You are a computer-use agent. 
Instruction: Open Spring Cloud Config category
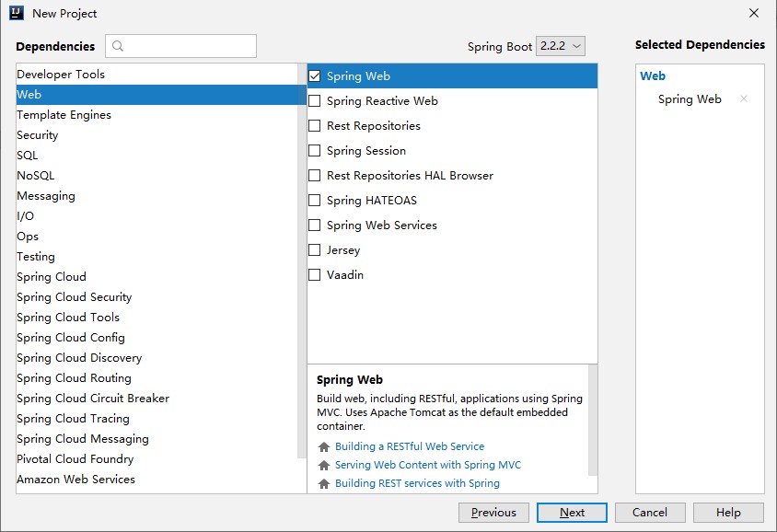coord(157,338)
